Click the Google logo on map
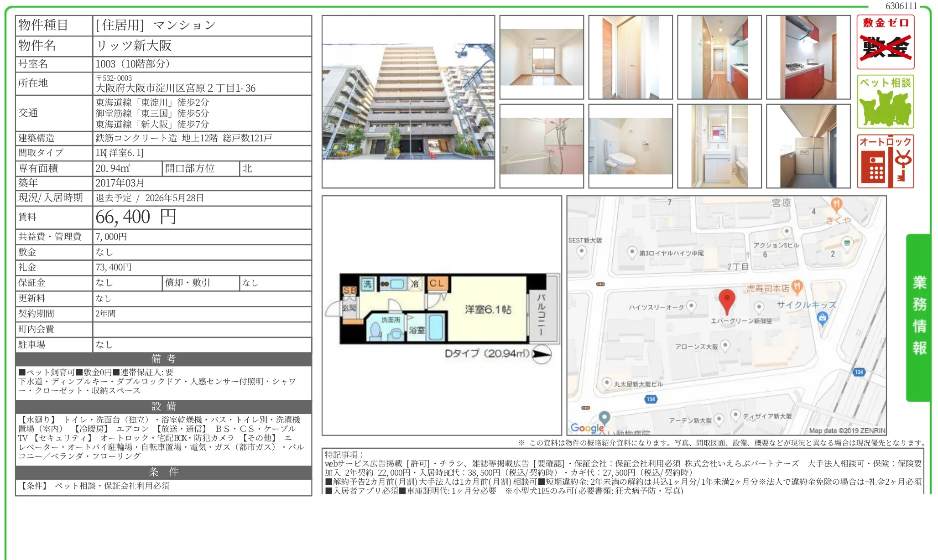The width and height of the screenshot is (938, 560). click(587, 427)
